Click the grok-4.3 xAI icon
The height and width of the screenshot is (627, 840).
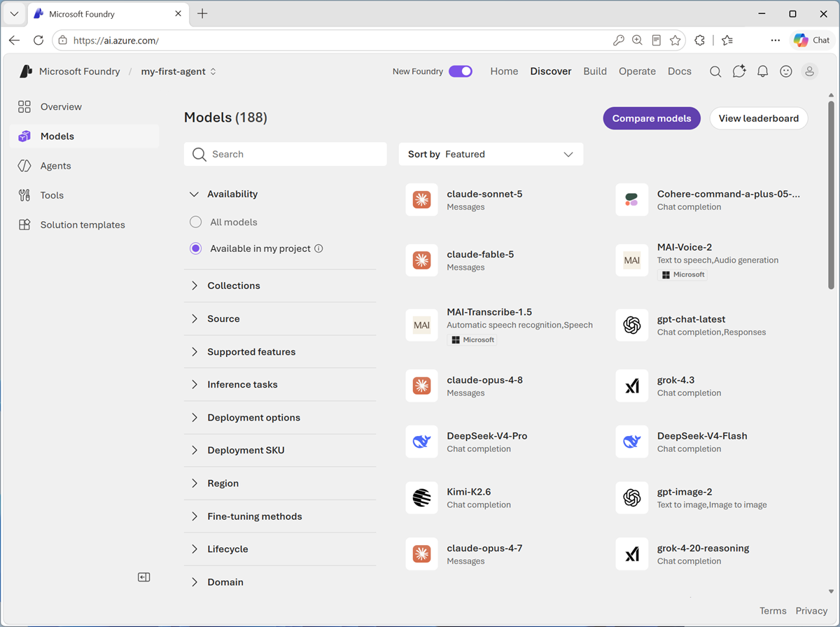[631, 386]
